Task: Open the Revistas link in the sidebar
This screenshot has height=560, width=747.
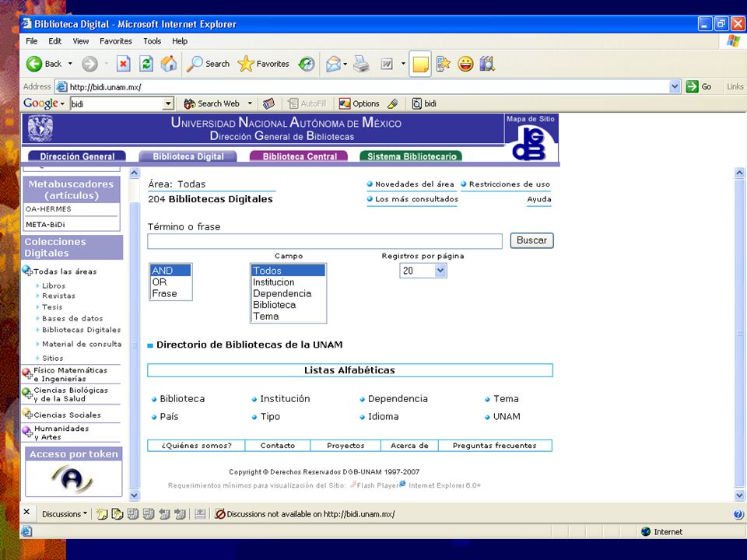Action: coord(58,296)
